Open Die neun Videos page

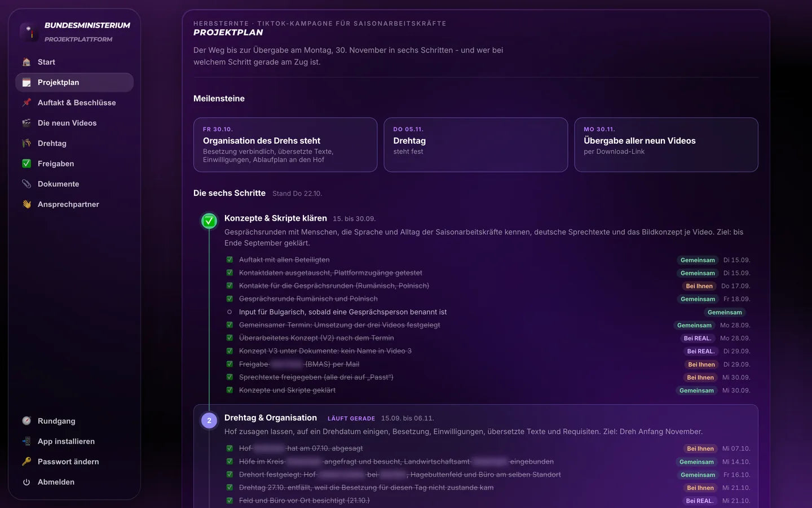(x=74, y=123)
